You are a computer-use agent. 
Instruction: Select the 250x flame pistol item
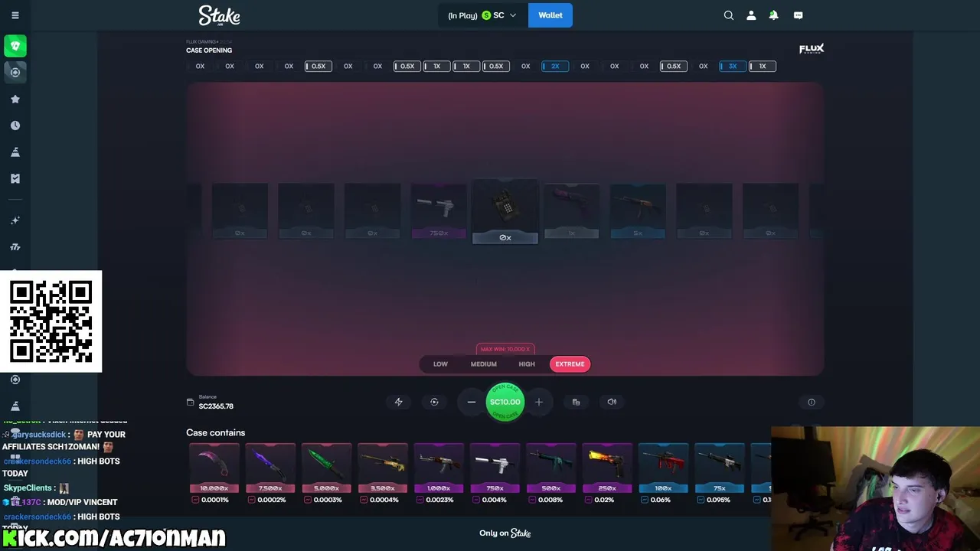[x=607, y=468]
